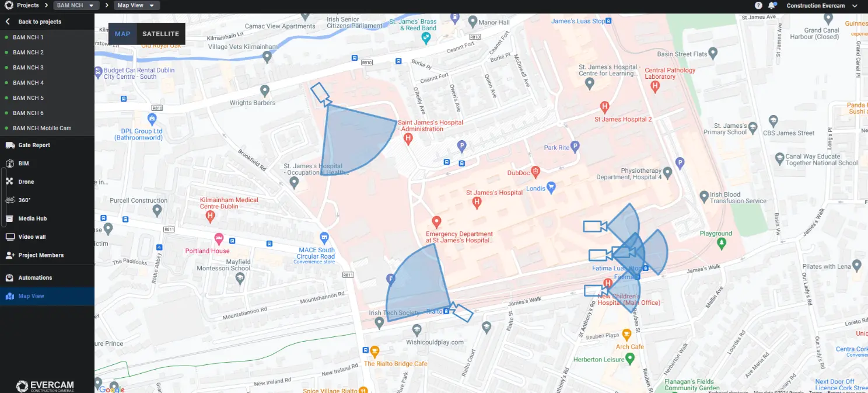Click the Park Rite parking marker
The width and height of the screenshot is (868, 393).
point(575,147)
